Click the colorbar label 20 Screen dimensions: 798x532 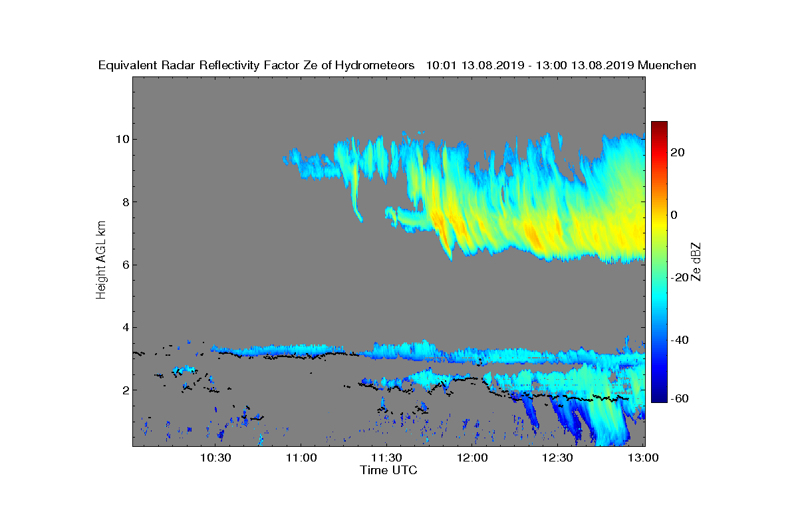pos(678,152)
